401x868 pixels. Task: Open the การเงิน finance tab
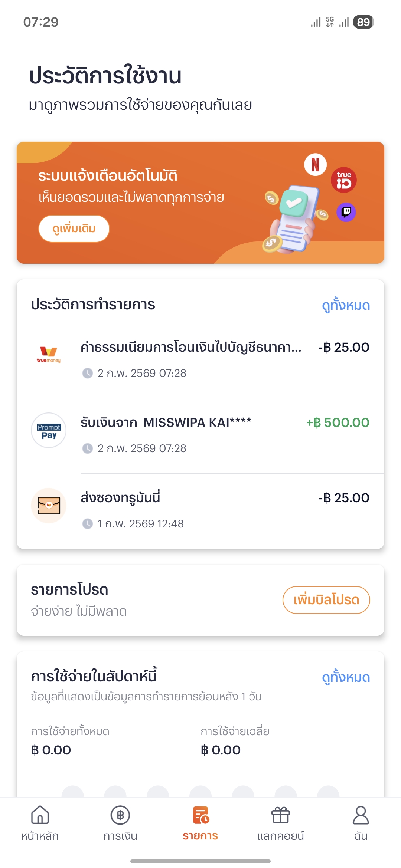120,822
